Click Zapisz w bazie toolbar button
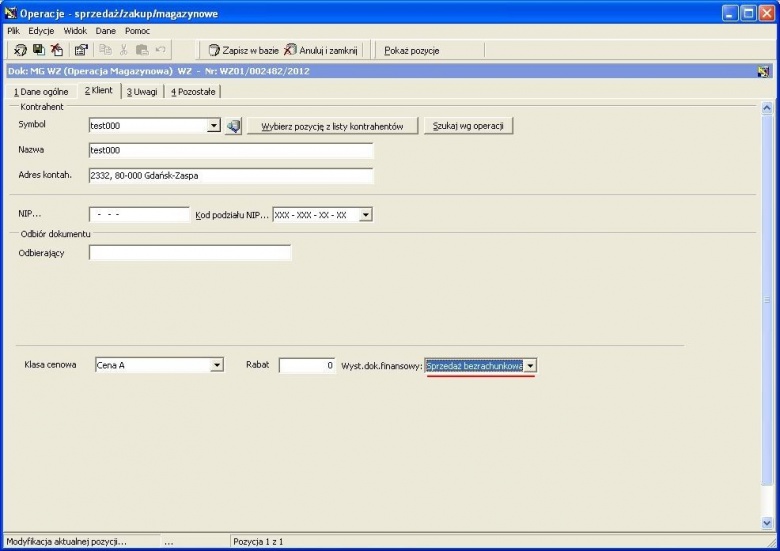Screen dimensions: 780x551 pos(244,50)
